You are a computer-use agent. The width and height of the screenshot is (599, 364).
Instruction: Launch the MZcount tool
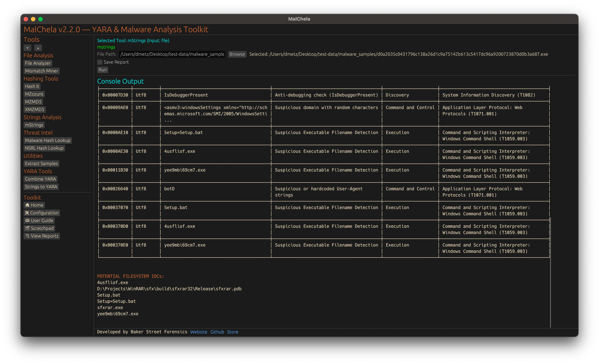tap(34, 94)
